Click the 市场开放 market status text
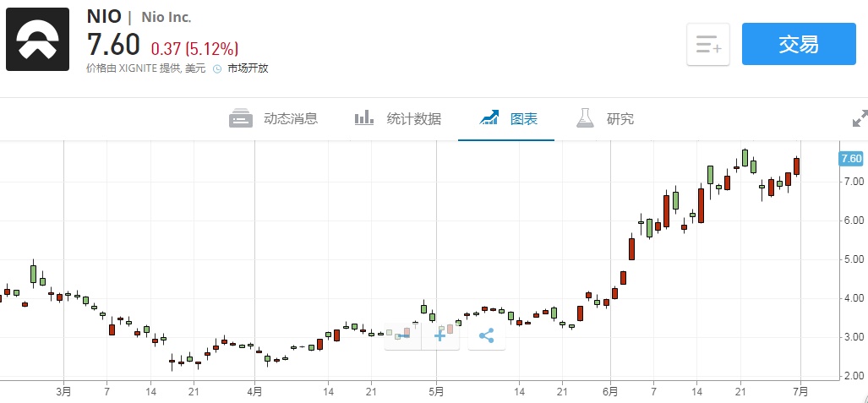Image resolution: width=868 pixels, height=403 pixels. click(x=248, y=68)
